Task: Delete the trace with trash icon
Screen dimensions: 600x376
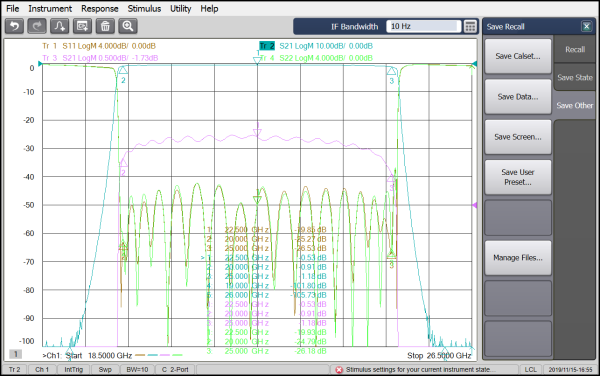Action: tap(105, 26)
